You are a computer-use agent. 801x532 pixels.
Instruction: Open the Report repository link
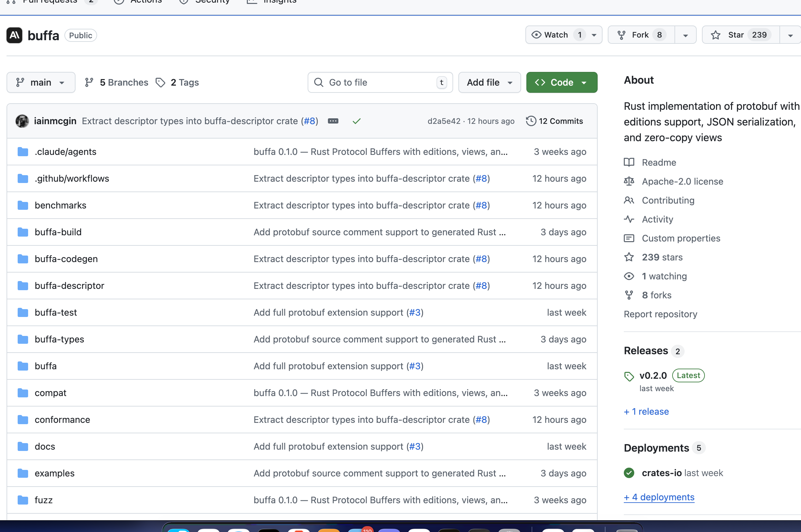660,314
